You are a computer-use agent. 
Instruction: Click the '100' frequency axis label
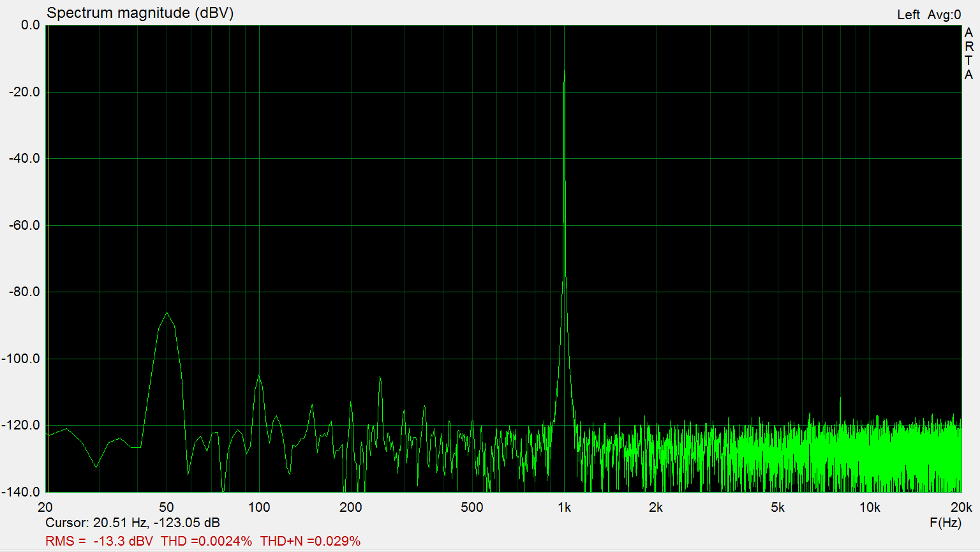[x=259, y=507]
